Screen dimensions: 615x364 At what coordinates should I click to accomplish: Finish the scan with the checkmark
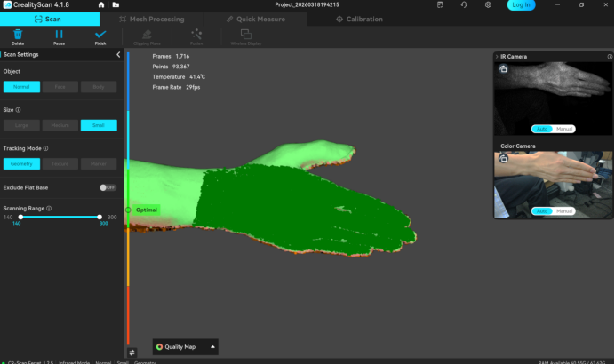tap(100, 35)
